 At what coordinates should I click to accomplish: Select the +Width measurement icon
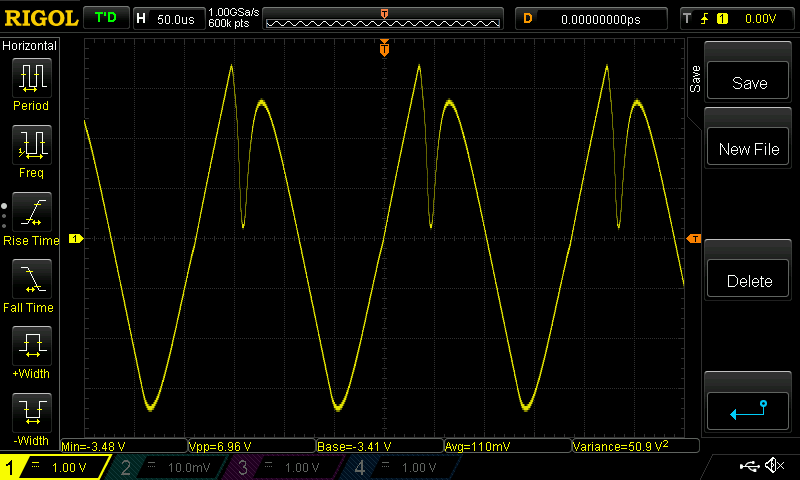click(31, 346)
